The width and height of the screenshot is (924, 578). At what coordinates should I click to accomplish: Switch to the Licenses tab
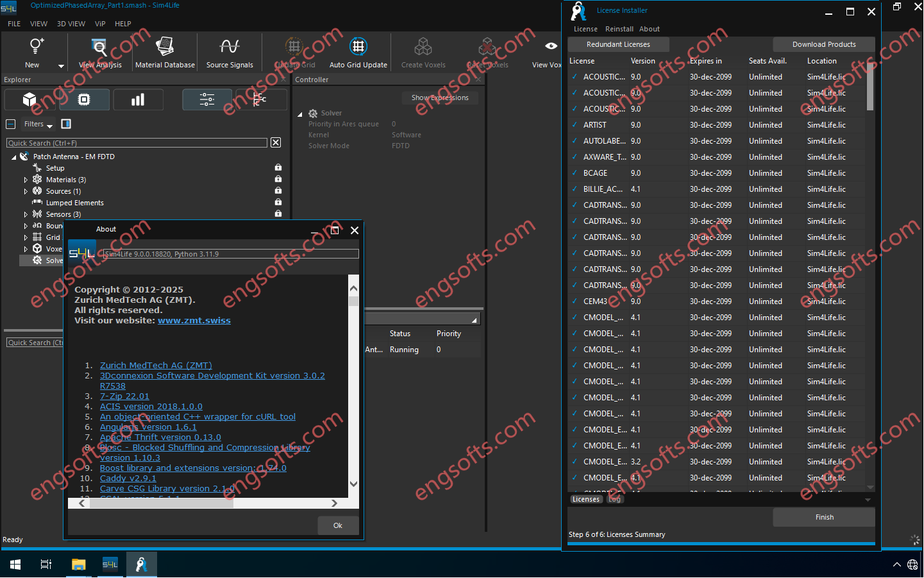[586, 499]
